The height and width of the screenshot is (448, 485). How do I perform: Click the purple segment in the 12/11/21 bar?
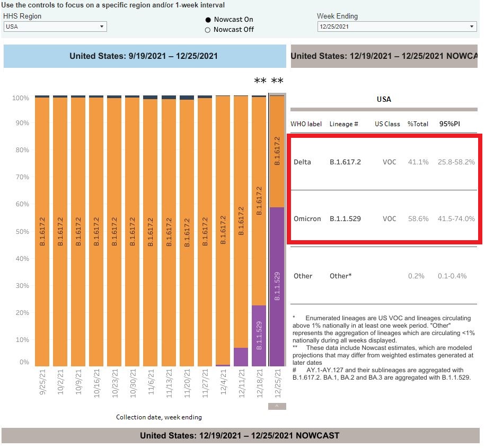pyautogui.click(x=241, y=357)
